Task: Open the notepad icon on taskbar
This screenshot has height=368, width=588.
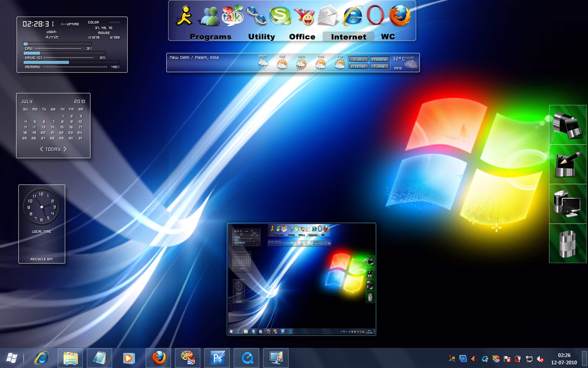Action: pyautogui.click(x=100, y=358)
